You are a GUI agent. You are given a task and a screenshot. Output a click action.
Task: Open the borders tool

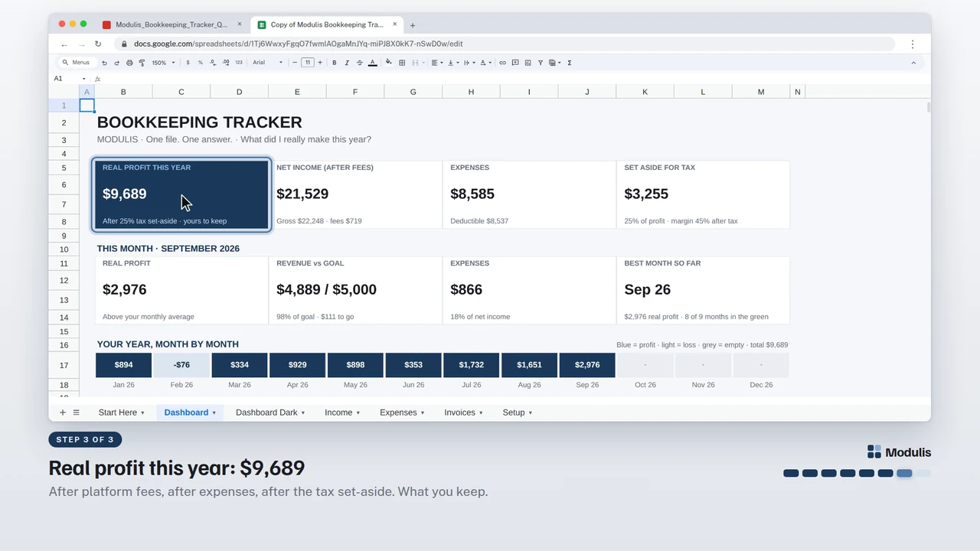(x=402, y=63)
